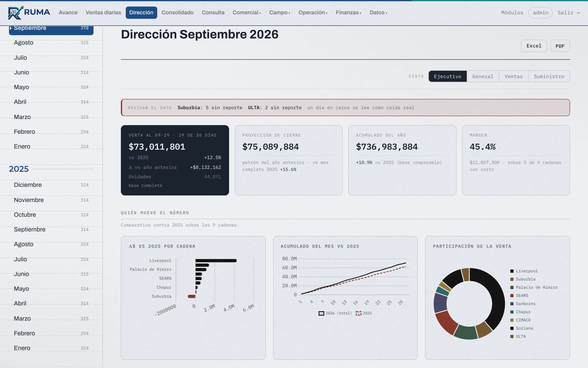Switch to the General view
Image resolution: width=588 pixels, height=368 pixels.
(x=483, y=76)
